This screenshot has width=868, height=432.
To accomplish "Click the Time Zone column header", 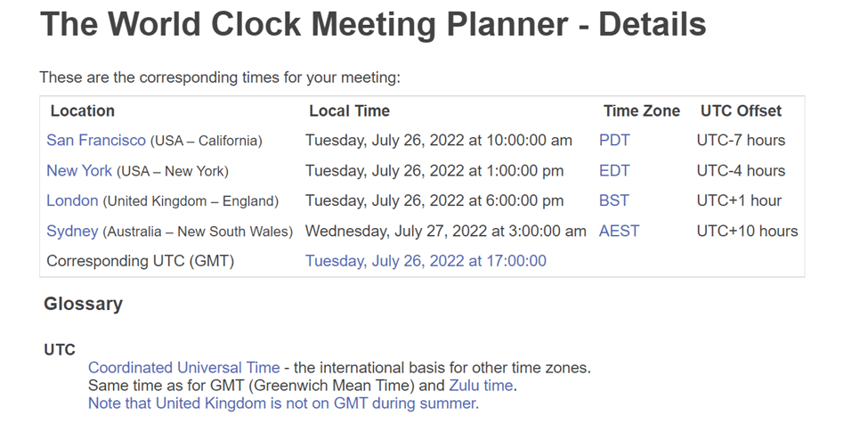I will [641, 111].
